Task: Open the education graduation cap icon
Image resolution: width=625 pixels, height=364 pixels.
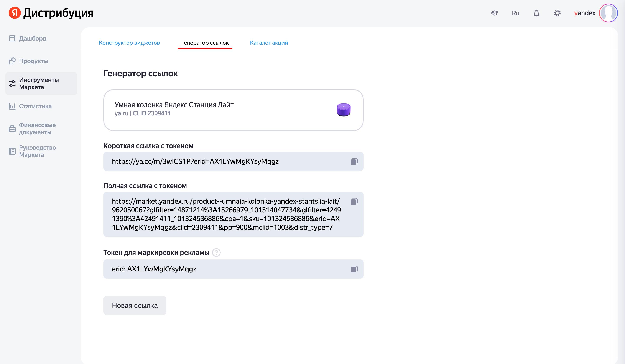Action: click(x=495, y=13)
